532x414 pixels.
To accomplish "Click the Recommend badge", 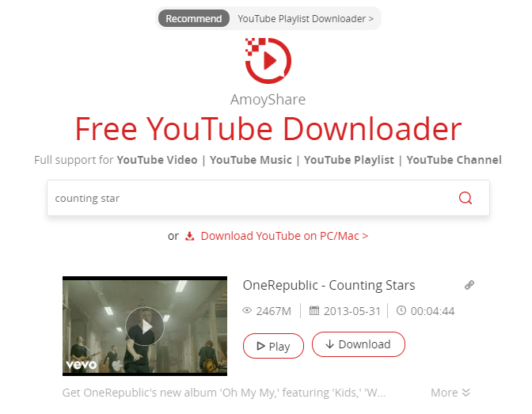I will 194,18.
